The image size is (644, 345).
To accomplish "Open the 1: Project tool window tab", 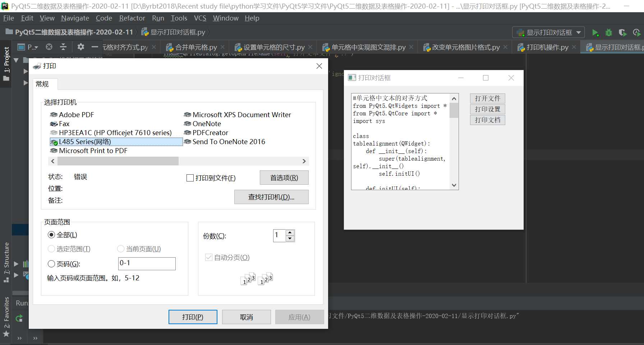I will pyautogui.click(x=6, y=64).
